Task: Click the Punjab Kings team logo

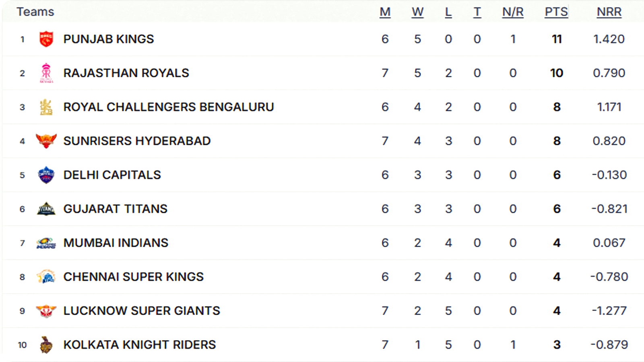Action: (x=46, y=39)
